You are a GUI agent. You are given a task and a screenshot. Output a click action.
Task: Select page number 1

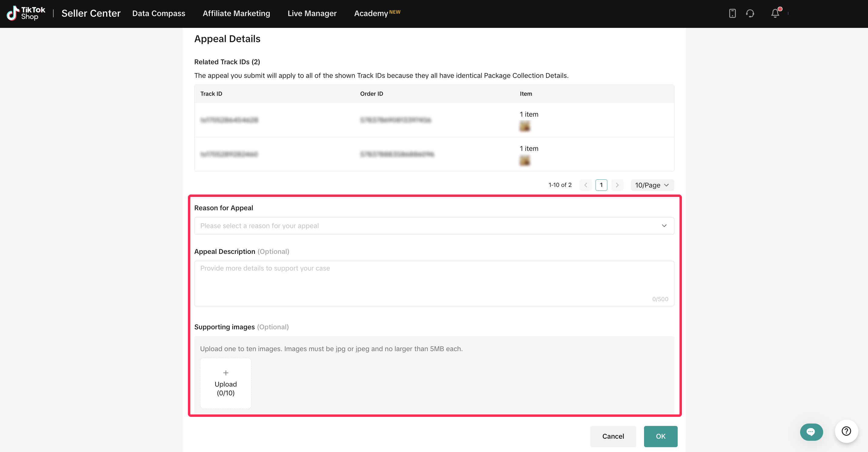[601, 185]
